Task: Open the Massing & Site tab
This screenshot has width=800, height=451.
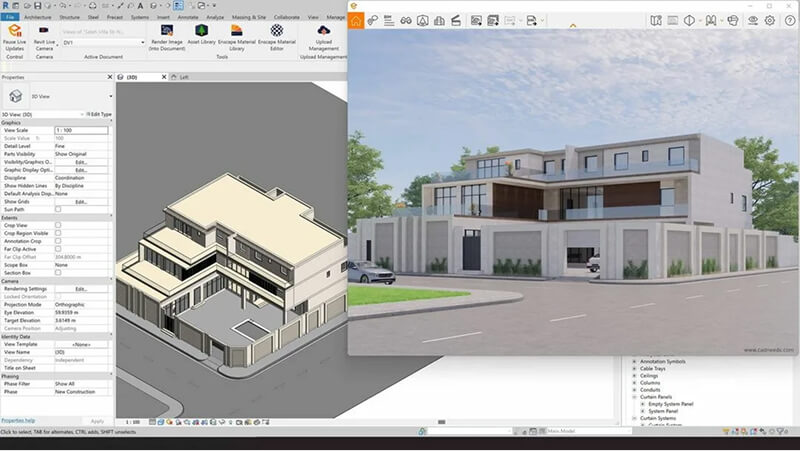Action: point(248,17)
